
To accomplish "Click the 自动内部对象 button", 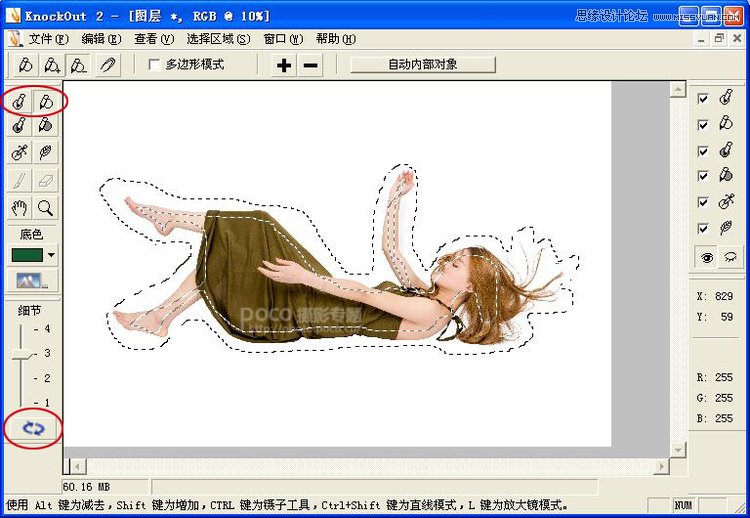I will point(423,65).
